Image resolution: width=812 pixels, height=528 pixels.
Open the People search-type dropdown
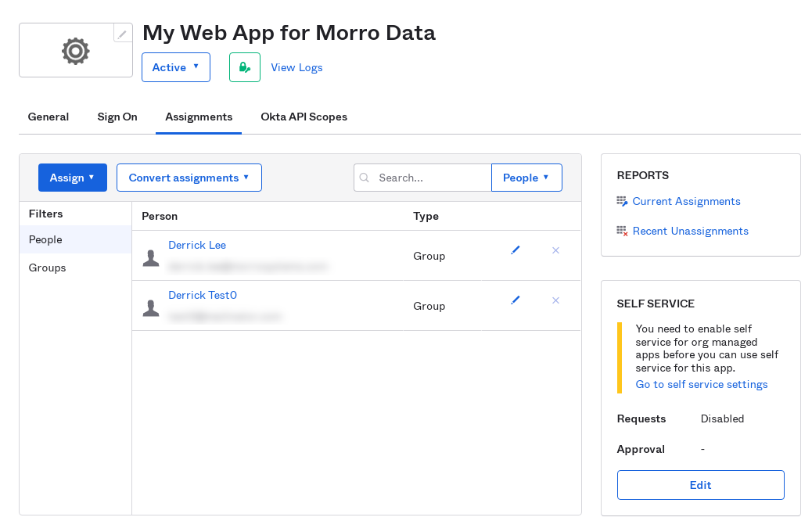click(x=526, y=178)
